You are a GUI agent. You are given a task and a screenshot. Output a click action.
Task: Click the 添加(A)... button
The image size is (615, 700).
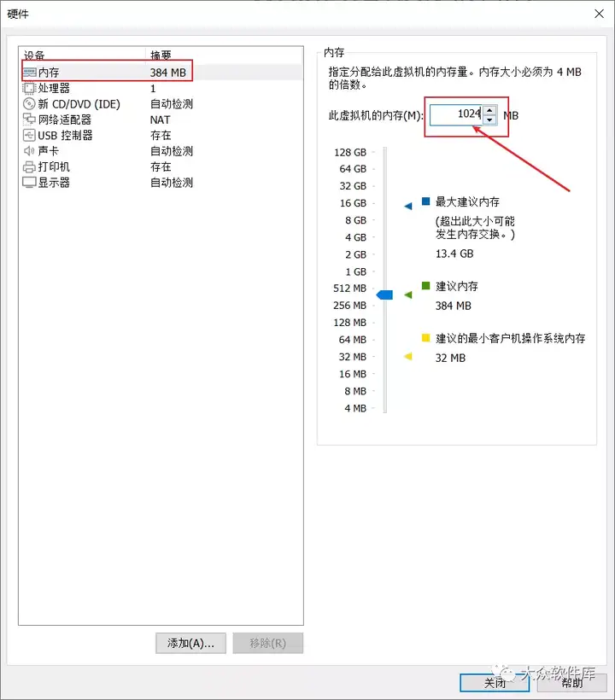click(190, 643)
